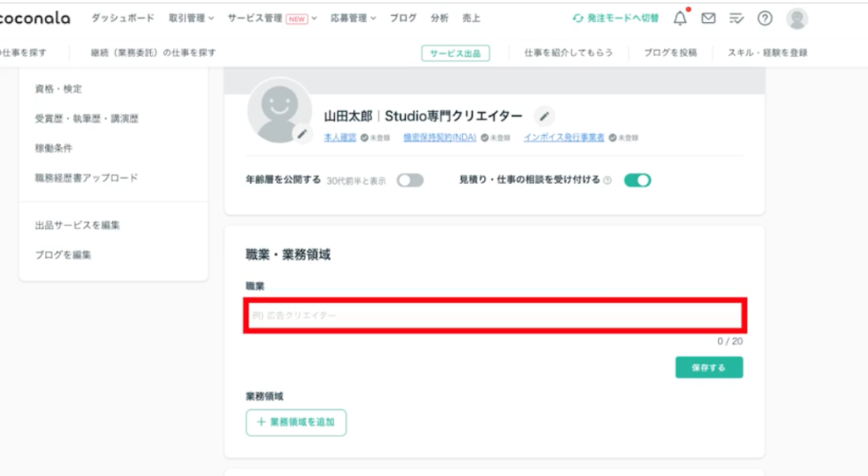
Task: Select 資格・検定 in the sidebar
Action: point(58,88)
